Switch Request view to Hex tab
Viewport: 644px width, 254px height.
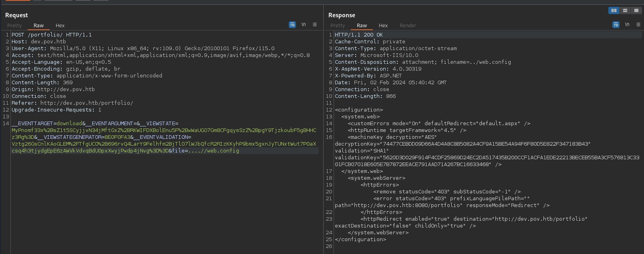(60, 26)
